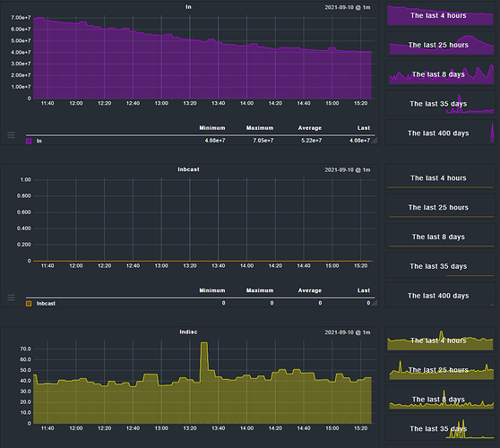
Task: Select In chart last 400 days thumbnail
Action: [440, 133]
